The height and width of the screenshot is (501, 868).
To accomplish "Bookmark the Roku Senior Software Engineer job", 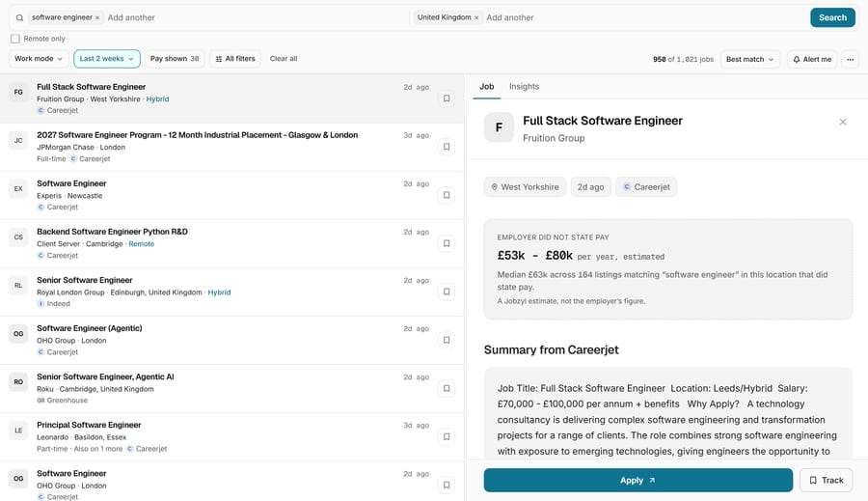I will tap(447, 388).
